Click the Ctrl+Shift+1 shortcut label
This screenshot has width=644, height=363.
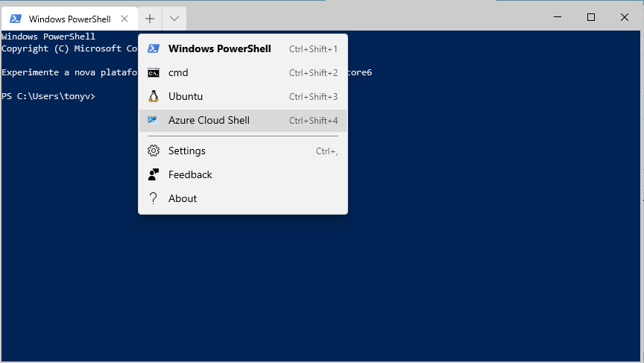click(313, 49)
